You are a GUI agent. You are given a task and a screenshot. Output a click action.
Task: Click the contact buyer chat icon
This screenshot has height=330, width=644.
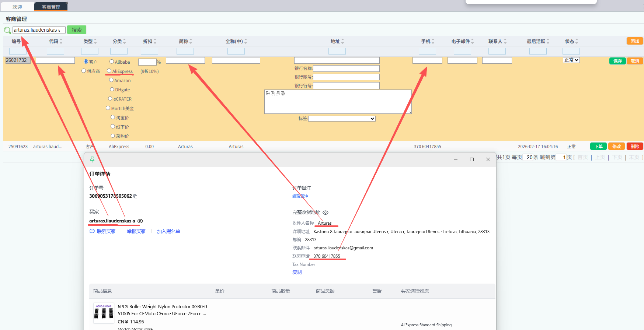(92, 231)
